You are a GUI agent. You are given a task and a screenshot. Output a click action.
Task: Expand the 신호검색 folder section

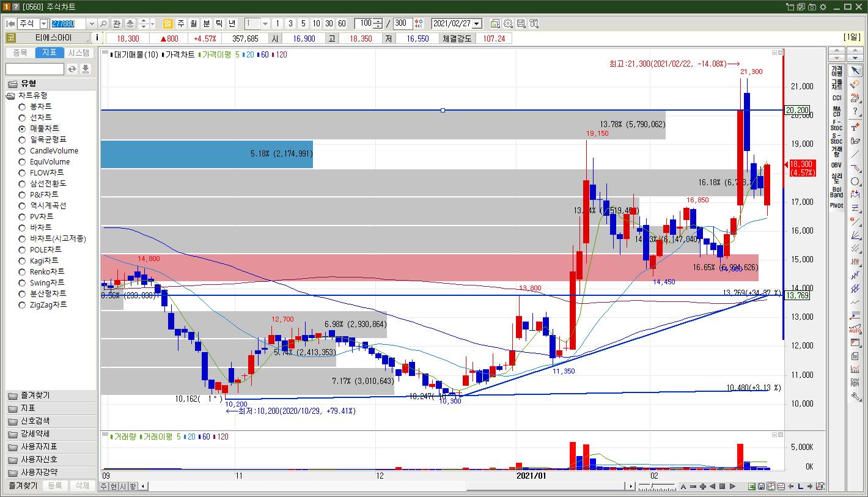pyautogui.click(x=51, y=421)
